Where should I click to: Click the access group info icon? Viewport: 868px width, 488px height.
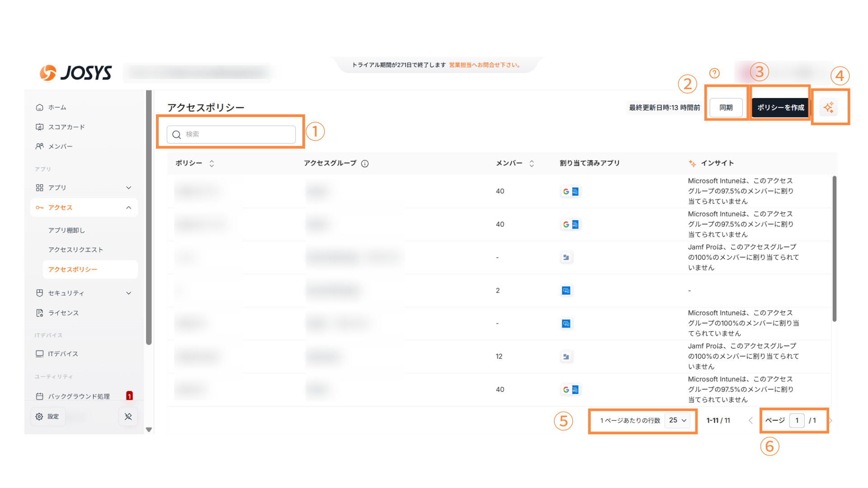(365, 164)
